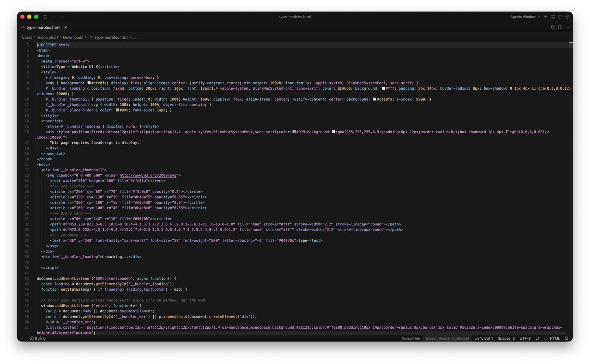
Task: Click Ln 1, Col 1 cursor position
Action: point(484,338)
